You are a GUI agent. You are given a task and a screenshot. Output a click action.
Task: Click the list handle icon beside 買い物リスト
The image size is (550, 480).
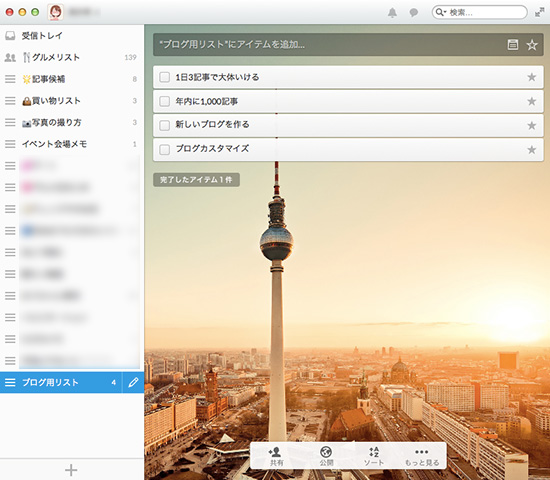pos(10,101)
